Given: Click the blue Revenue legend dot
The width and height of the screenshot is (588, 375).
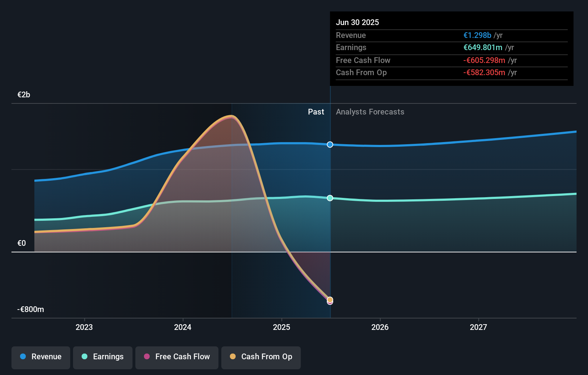Looking at the screenshot, I should 23,356.
